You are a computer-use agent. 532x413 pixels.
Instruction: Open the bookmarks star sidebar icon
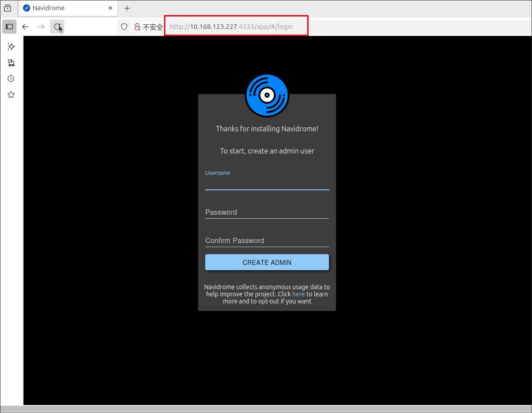tap(11, 94)
